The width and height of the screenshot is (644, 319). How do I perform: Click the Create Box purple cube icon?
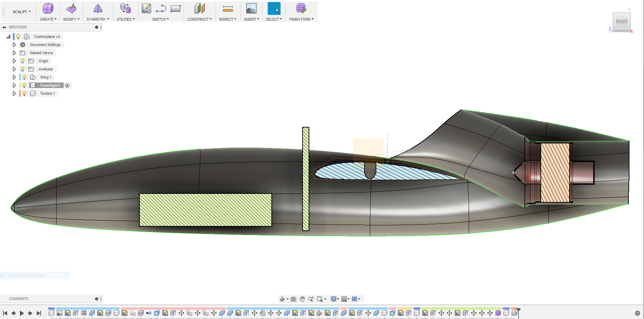(48, 9)
